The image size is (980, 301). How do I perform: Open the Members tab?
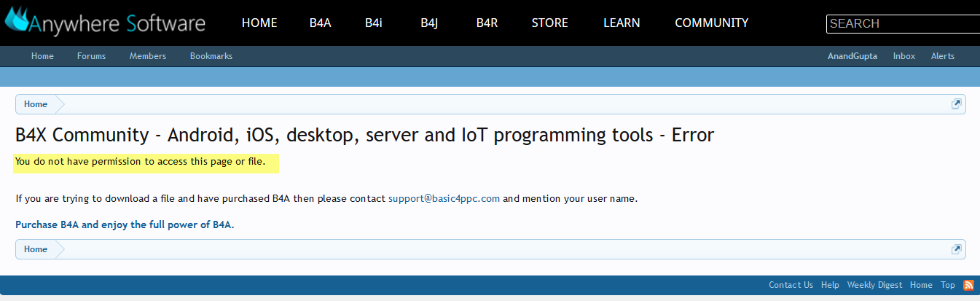click(148, 56)
